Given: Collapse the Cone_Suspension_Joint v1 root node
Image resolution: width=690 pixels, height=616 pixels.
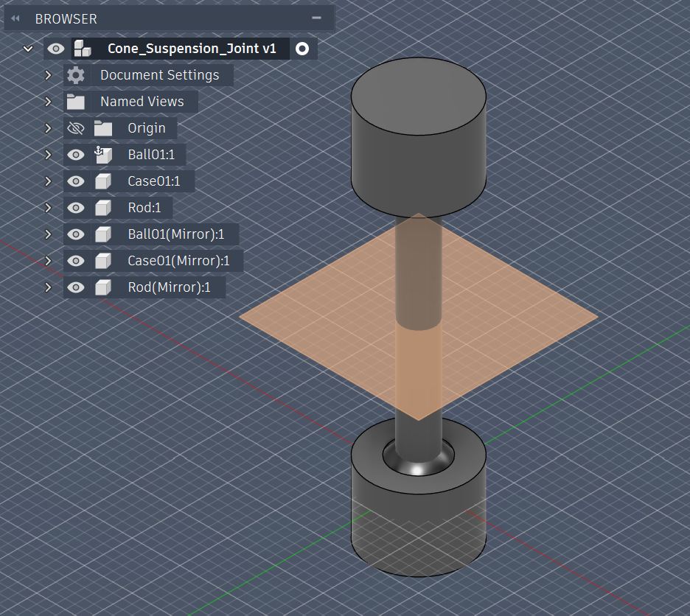Looking at the screenshot, I should (28, 48).
